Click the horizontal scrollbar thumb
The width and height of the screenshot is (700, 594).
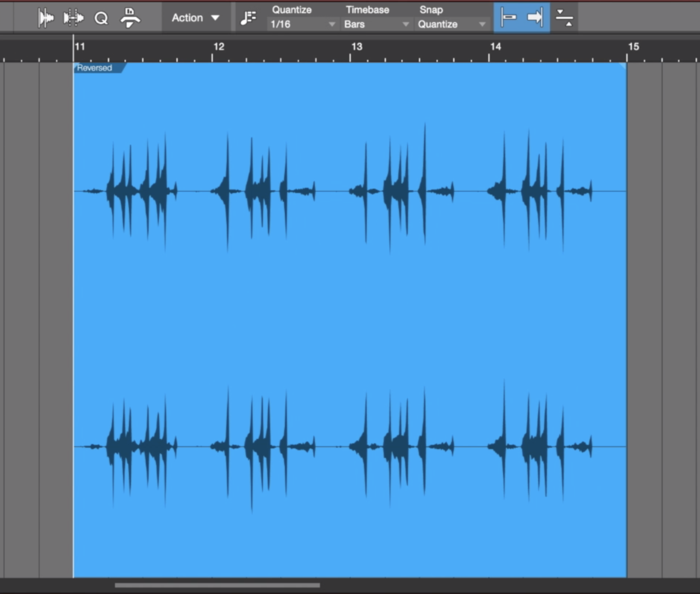point(217,585)
